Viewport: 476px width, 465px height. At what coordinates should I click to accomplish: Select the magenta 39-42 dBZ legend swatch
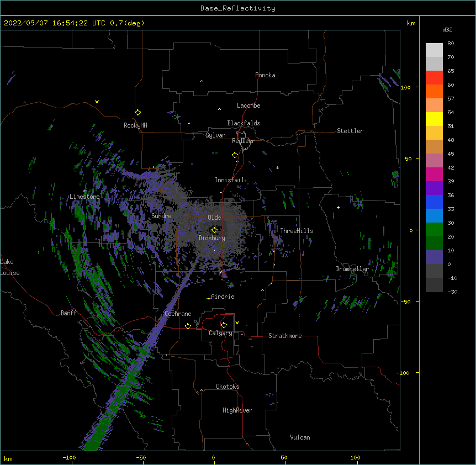pos(434,174)
